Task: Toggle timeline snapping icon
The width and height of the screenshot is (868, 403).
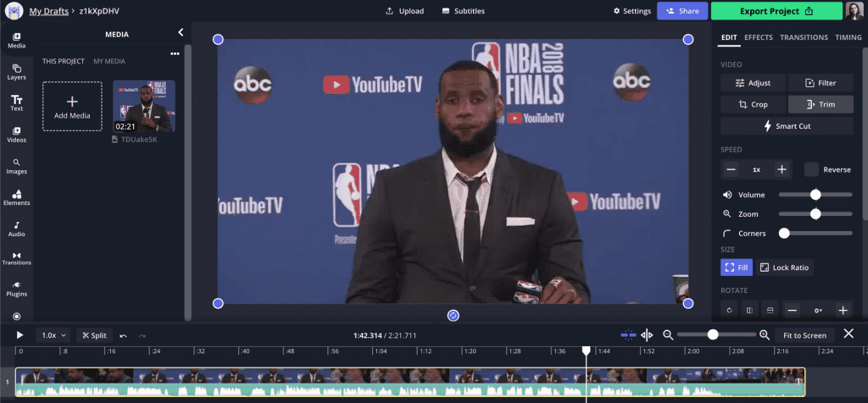Action: [x=628, y=335]
